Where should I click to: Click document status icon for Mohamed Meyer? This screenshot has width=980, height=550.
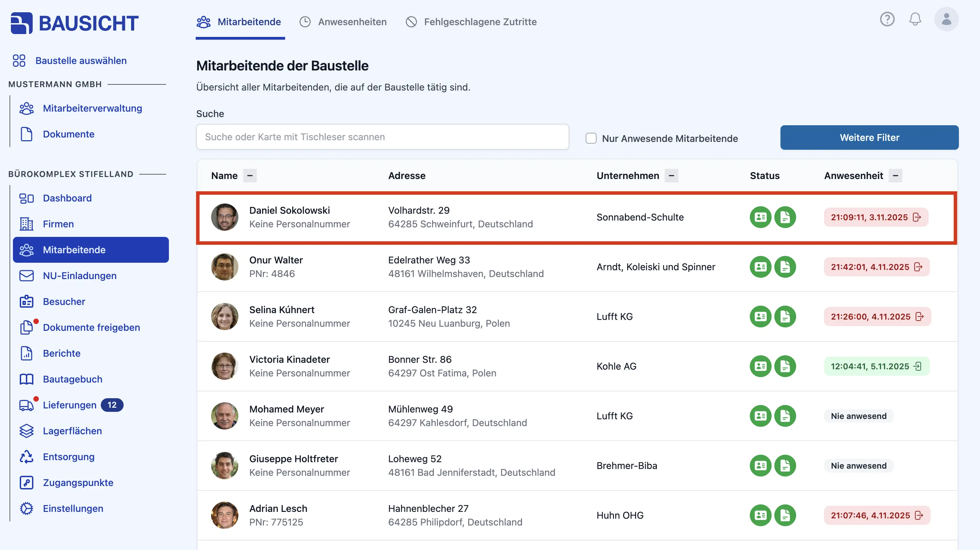[x=785, y=416]
